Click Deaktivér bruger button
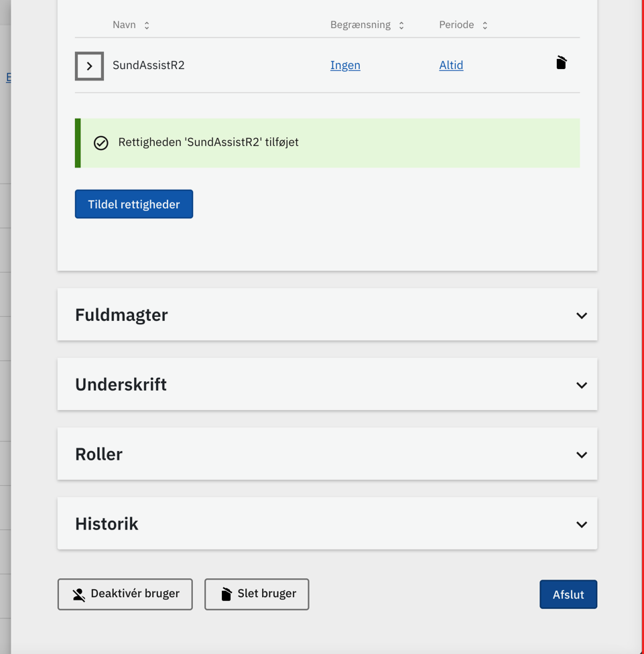Viewport: 644px width, 654px height. tap(125, 594)
